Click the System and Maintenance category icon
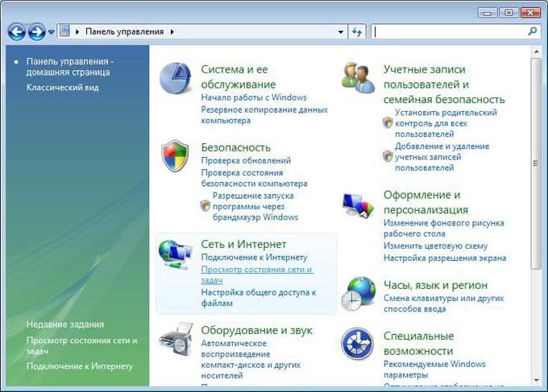548x392 pixels. tap(175, 77)
